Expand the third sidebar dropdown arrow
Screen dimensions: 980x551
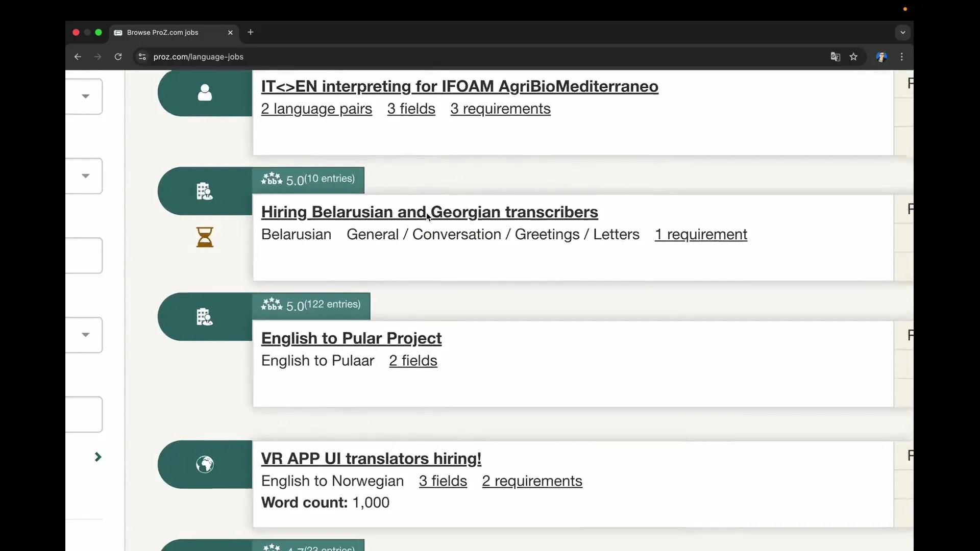(85, 335)
